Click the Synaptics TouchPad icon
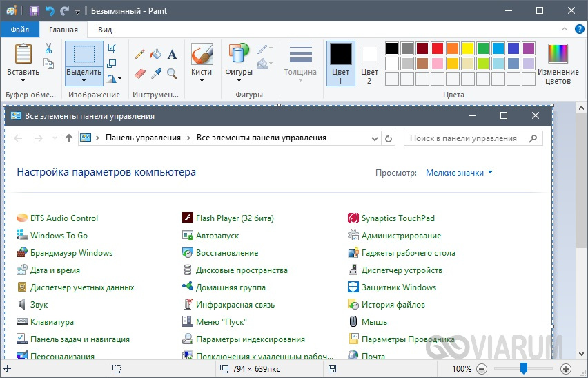The width and height of the screenshot is (588, 378). (353, 218)
